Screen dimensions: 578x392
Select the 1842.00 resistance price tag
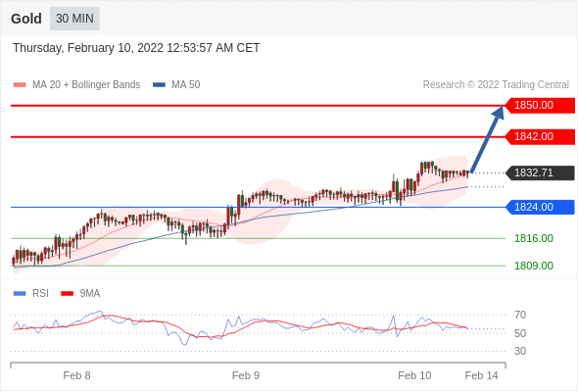(540, 137)
